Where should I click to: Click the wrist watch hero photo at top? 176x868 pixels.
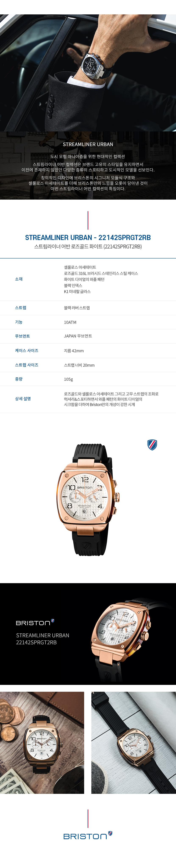(88, 73)
